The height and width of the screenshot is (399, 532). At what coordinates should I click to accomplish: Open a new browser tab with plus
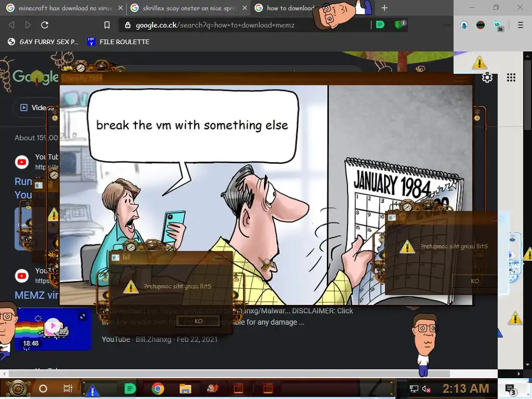pos(384,8)
